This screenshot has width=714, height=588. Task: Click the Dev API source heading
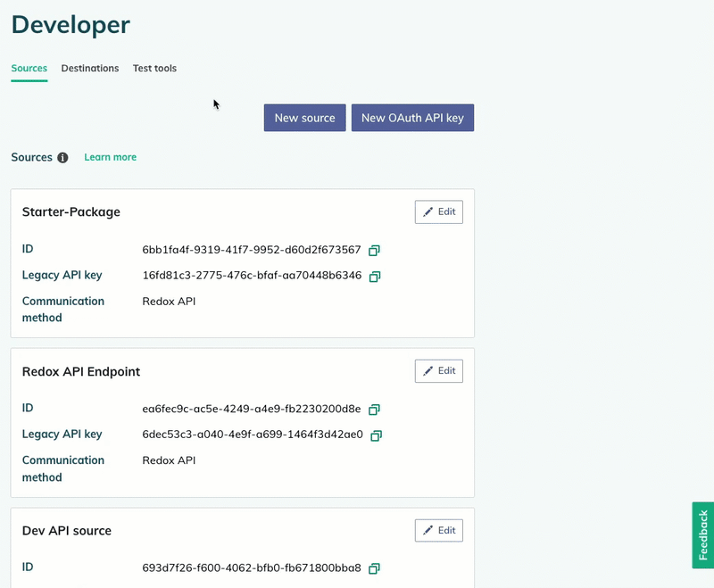66,530
